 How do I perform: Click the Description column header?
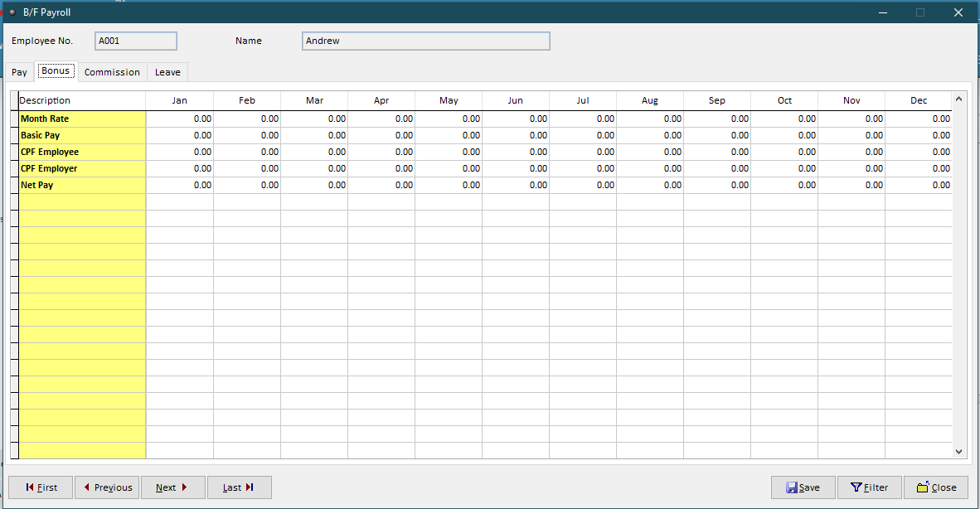(82, 100)
